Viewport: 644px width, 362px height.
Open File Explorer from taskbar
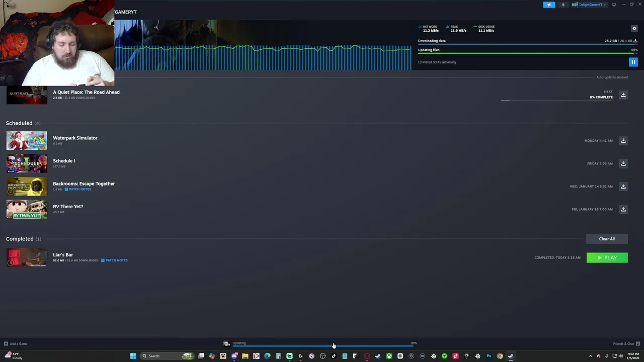pyautogui.click(x=245, y=356)
